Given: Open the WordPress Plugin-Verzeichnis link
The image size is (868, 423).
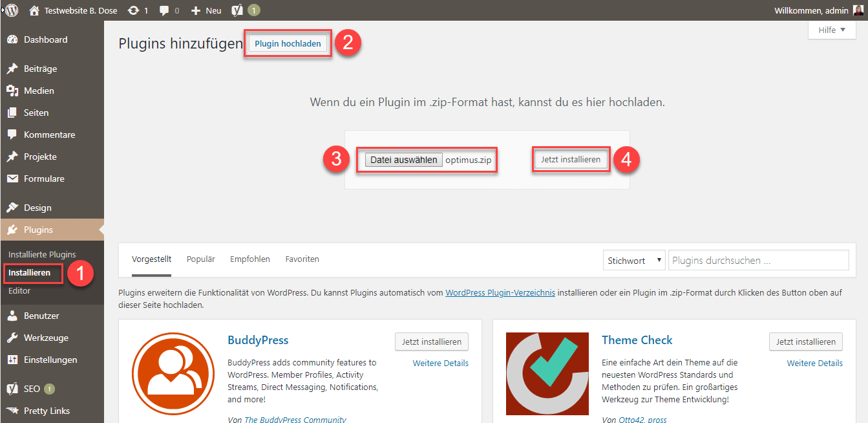Looking at the screenshot, I should point(500,293).
